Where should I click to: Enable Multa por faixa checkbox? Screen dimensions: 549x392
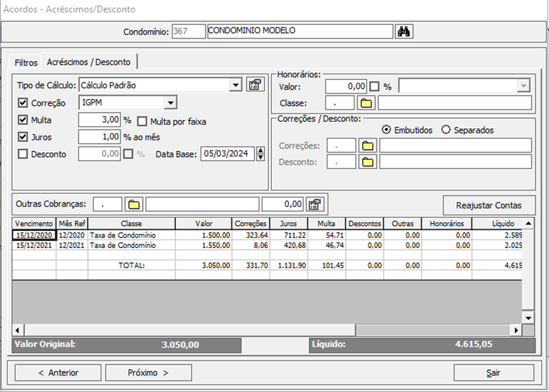coord(142,121)
